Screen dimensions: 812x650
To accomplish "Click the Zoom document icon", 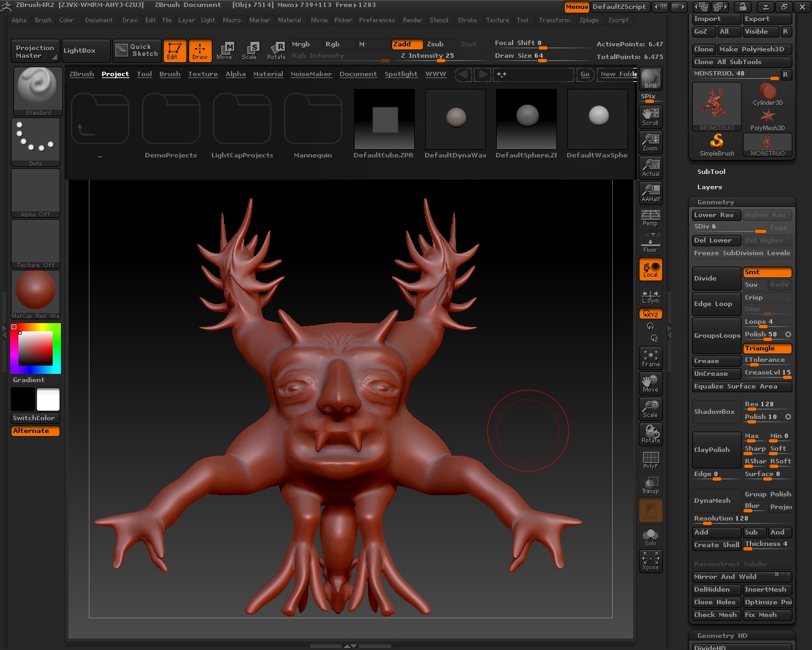I will [650, 142].
